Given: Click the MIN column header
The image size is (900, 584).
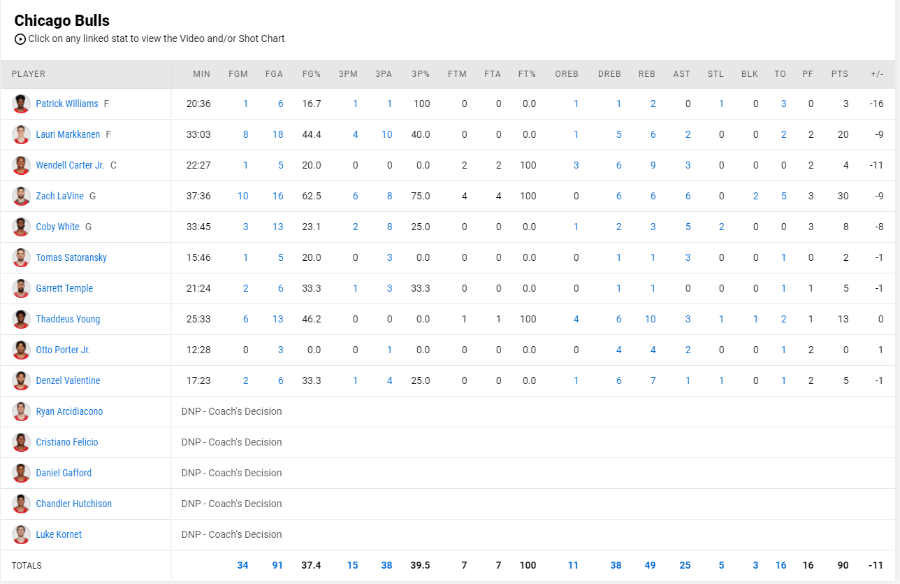Looking at the screenshot, I should click(x=201, y=74).
